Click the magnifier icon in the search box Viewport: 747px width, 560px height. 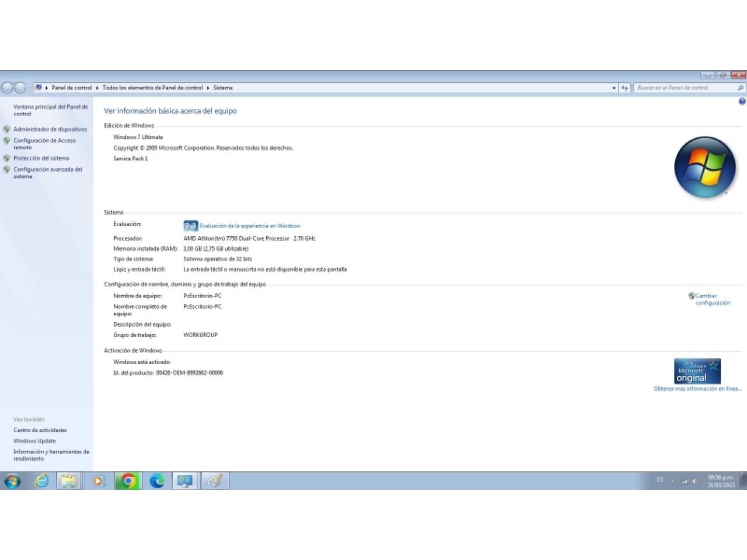pos(741,87)
